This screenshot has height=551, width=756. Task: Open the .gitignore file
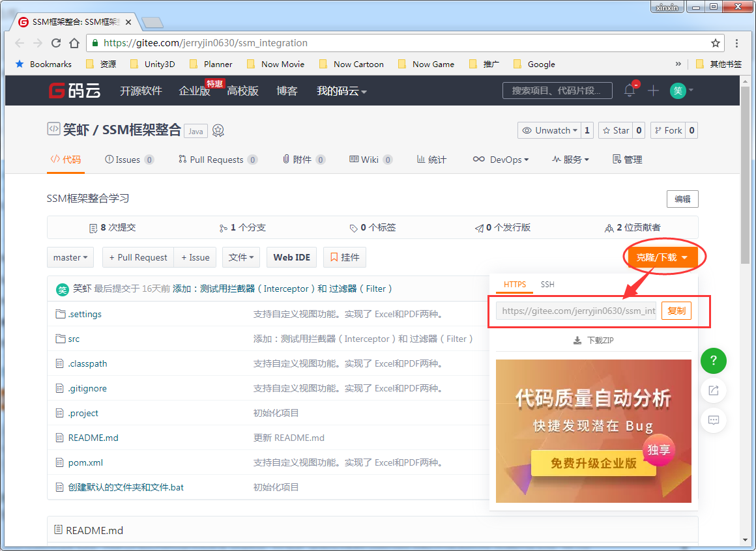coord(87,388)
